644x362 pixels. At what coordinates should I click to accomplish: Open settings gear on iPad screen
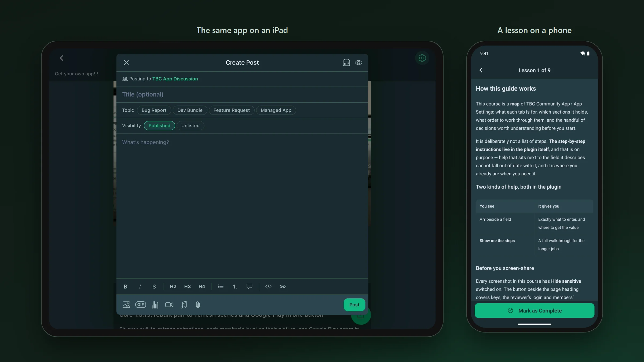[422, 58]
